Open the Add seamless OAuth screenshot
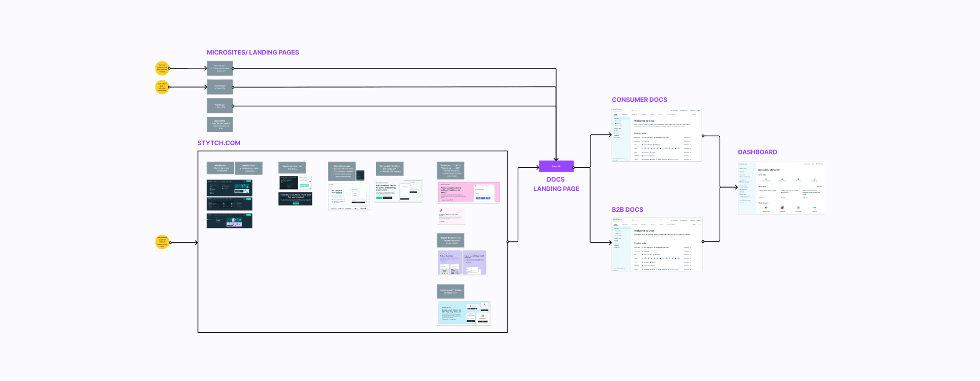Viewport: 980px width, 381px height. (399, 191)
